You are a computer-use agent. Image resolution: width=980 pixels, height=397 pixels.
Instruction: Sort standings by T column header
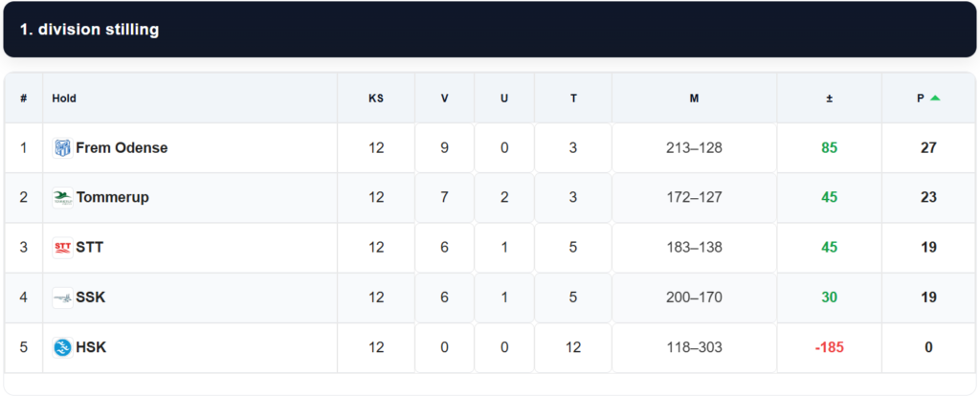(573, 99)
